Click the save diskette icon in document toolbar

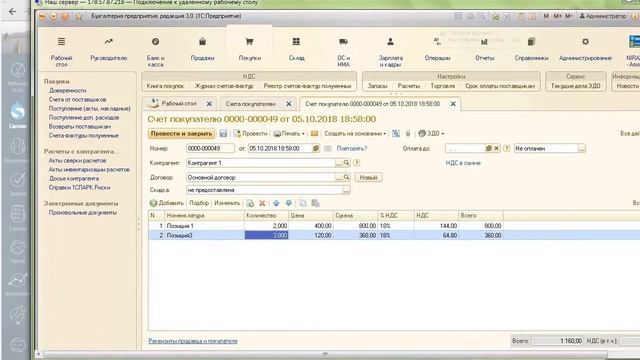pos(223,133)
